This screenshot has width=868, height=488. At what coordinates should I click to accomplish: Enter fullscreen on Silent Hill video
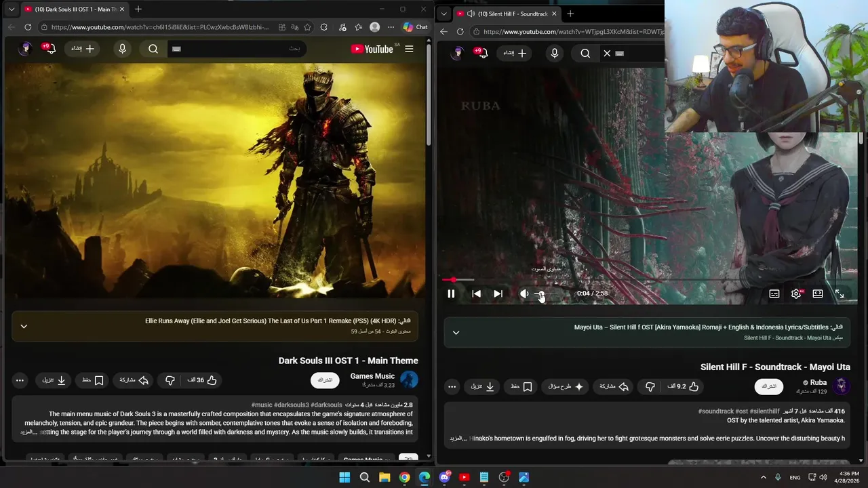pos(840,293)
